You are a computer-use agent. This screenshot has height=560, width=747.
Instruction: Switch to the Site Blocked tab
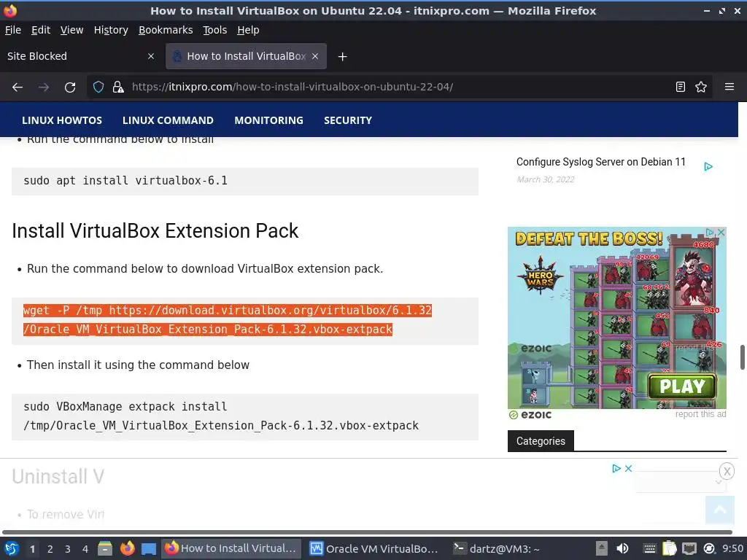tap(81, 56)
